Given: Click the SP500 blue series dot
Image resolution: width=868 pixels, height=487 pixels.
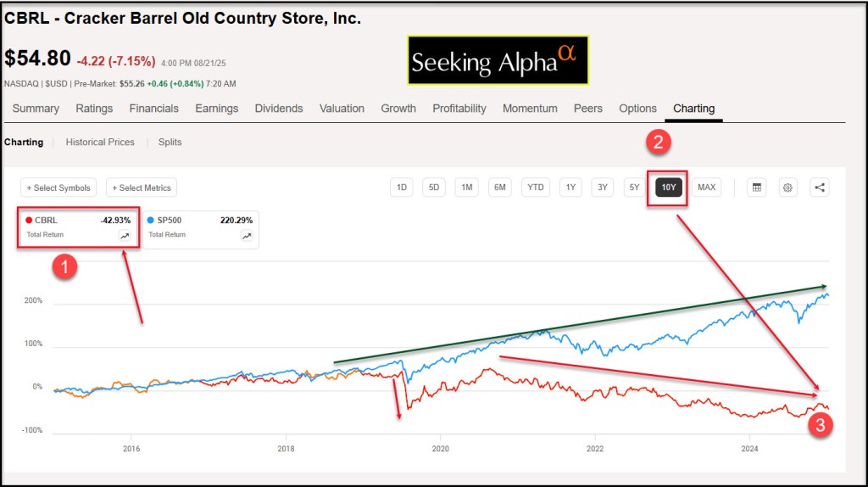Looking at the screenshot, I should pos(151,221).
